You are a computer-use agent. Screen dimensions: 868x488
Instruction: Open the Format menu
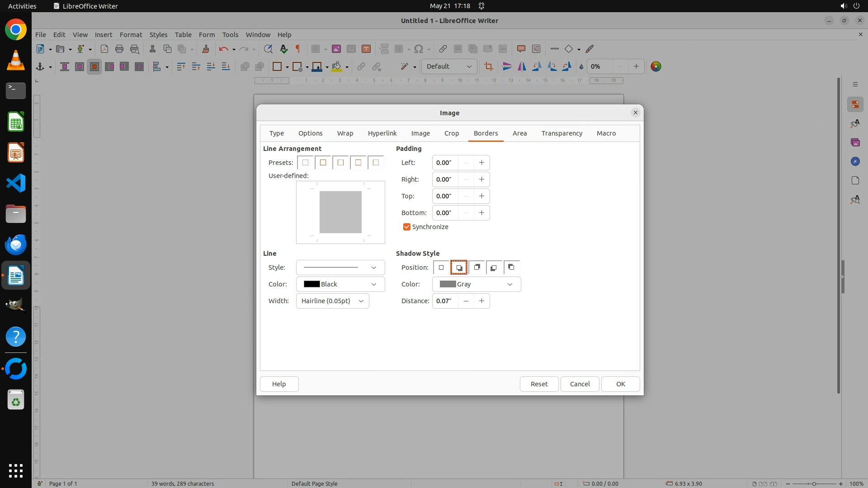(131, 35)
